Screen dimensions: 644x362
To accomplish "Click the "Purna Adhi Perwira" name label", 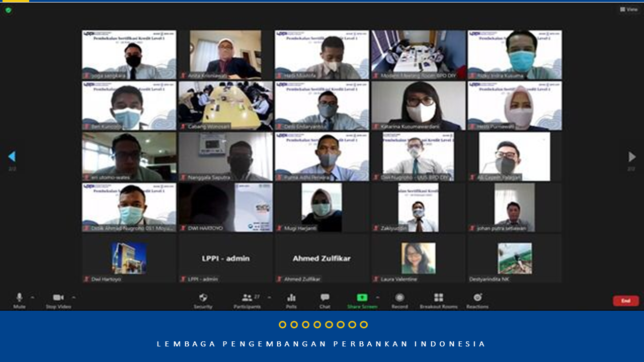I will click(307, 177).
